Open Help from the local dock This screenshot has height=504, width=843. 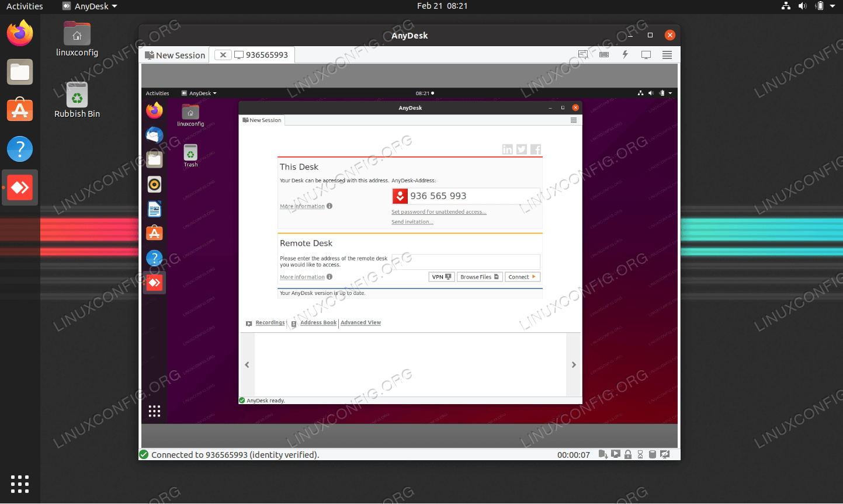(20, 149)
